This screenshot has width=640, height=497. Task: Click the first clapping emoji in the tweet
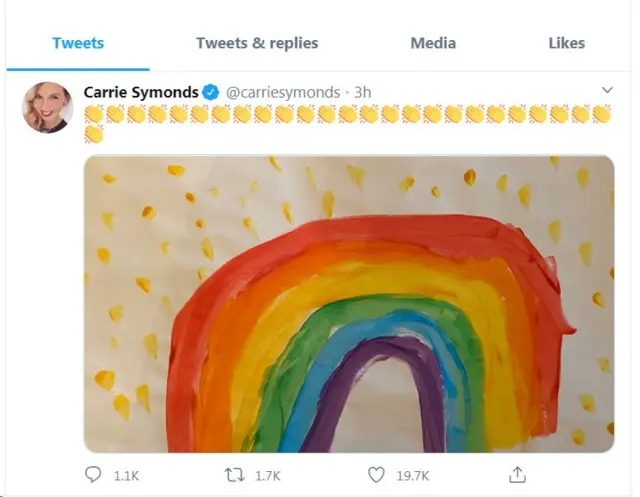point(93,114)
